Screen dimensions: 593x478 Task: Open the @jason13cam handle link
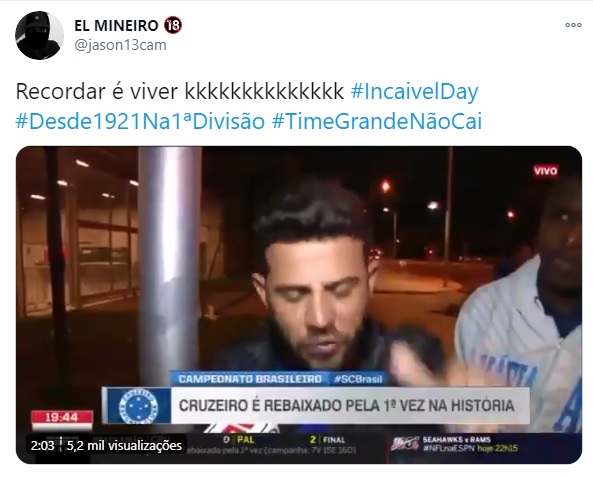tap(120, 45)
